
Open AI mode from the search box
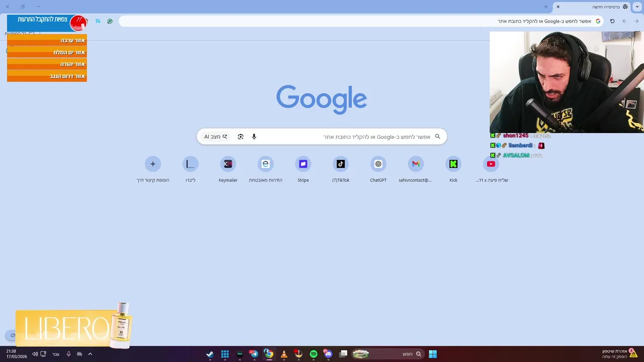(216, 137)
